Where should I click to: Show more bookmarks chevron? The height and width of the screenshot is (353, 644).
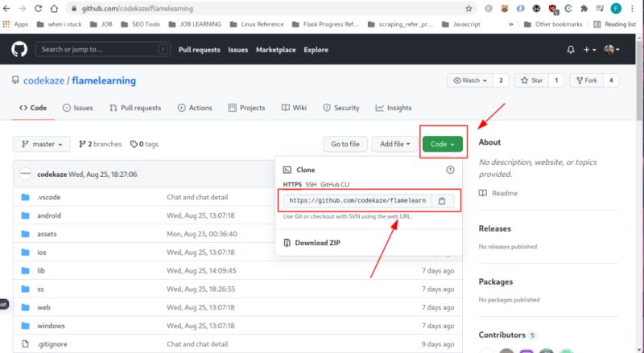click(x=510, y=24)
